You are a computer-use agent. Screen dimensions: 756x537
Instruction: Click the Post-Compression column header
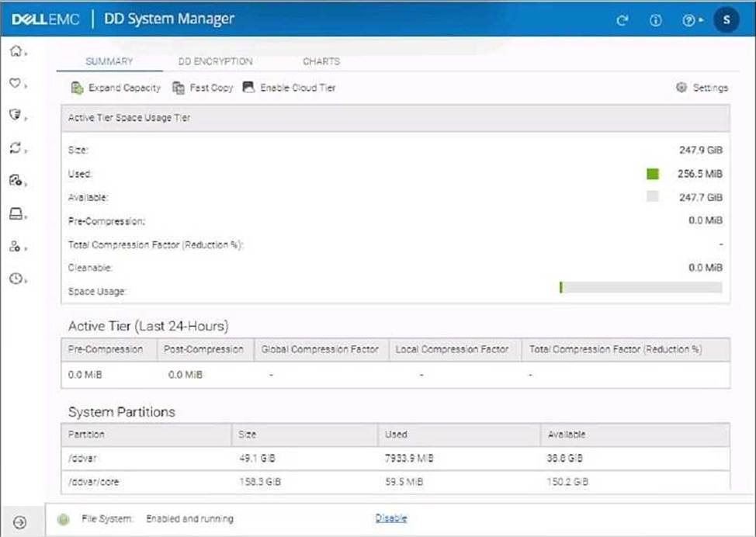[206, 349]
